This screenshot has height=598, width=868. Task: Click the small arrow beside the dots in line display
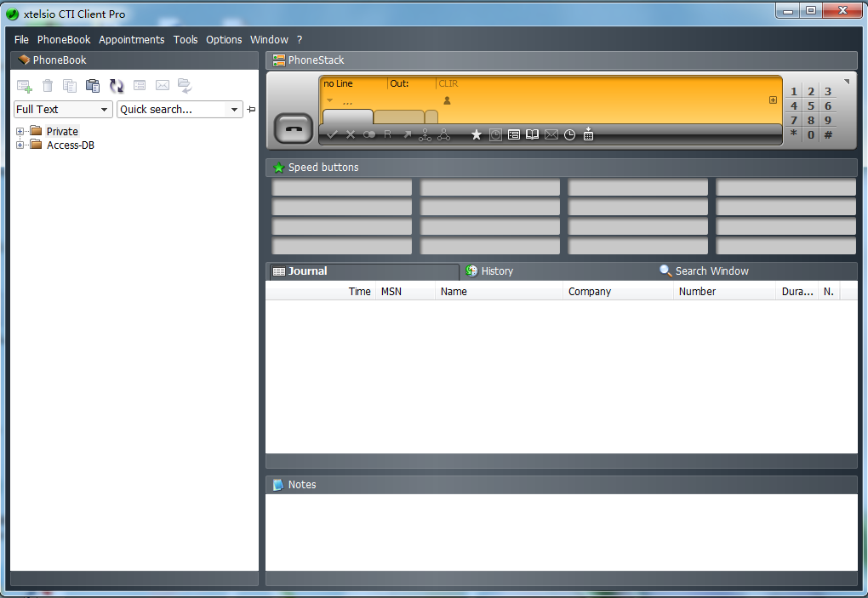tap(330, 100)
